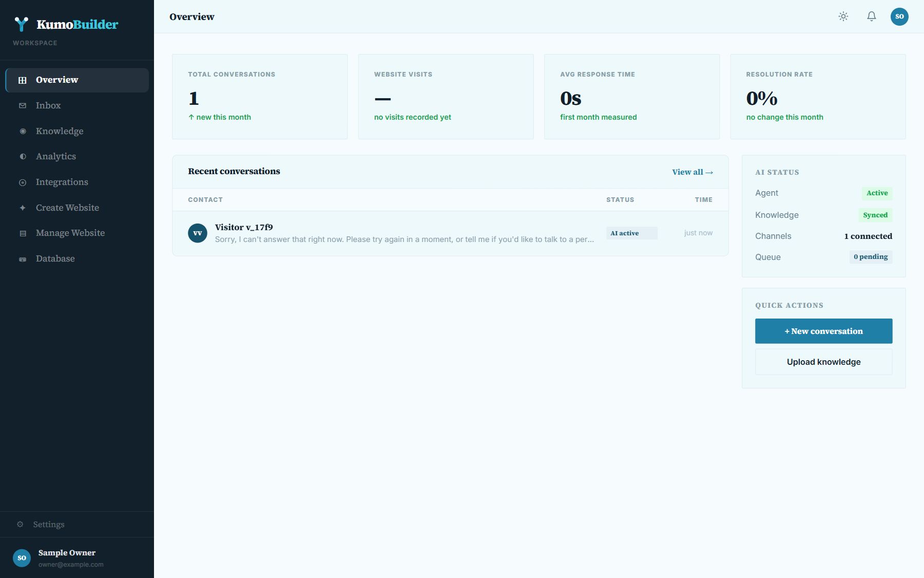Click the 0 pending queue badge

point(871,257)
